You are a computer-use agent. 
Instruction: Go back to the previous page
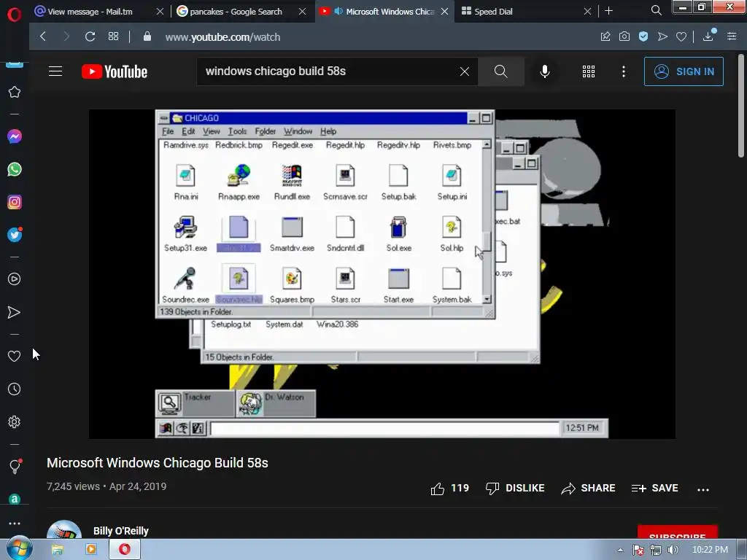click(43, 36)
